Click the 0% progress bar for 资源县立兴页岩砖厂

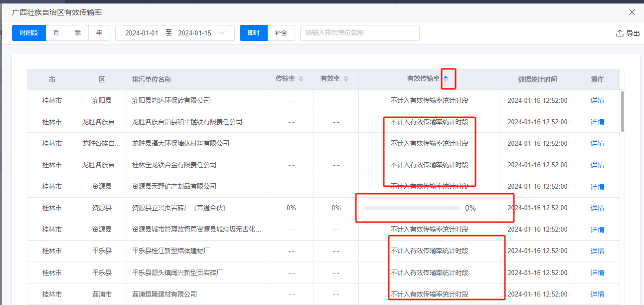[x=412, y=208]
